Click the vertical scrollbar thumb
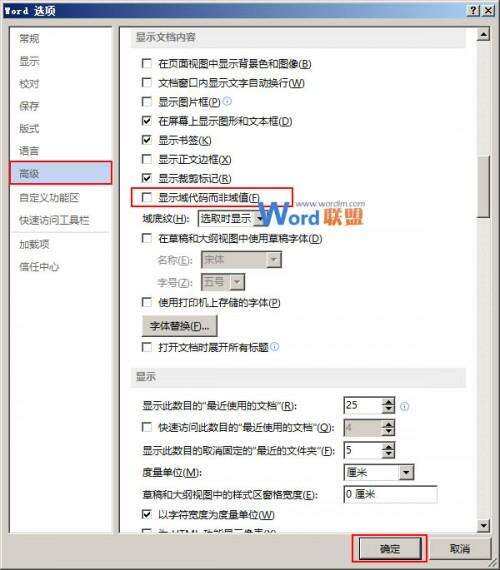This screenshot has height=570, width=500. click(x=483, y=187)
